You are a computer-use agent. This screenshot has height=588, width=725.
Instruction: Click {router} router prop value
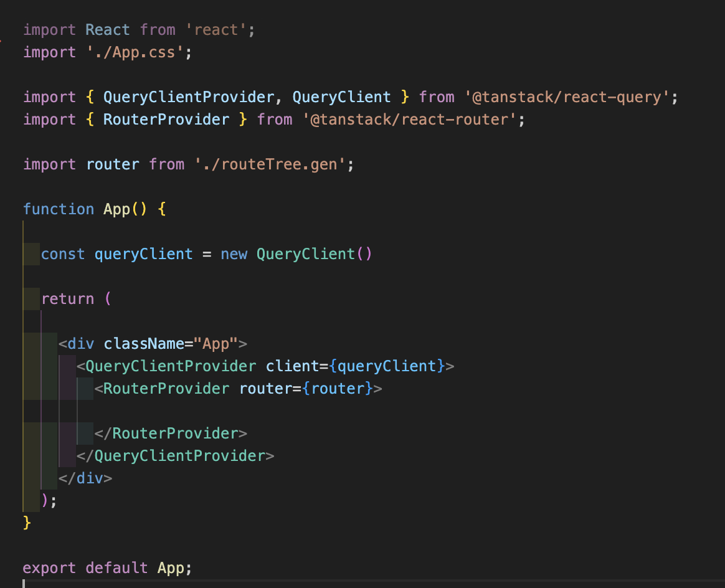click(x=338, y=389)
